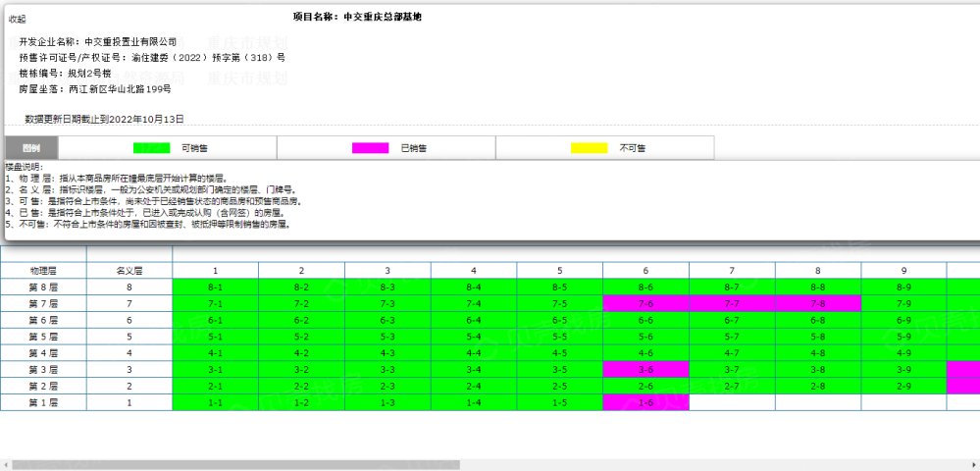The height and width of the screenshot is (471, 980).
Task: Open sold unit 3-6
Action: click(x=646, y=369)
